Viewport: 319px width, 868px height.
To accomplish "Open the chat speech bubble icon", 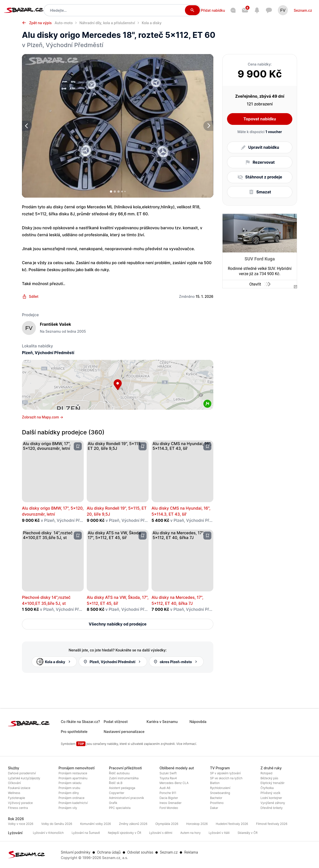I will (x=268, y=10).
